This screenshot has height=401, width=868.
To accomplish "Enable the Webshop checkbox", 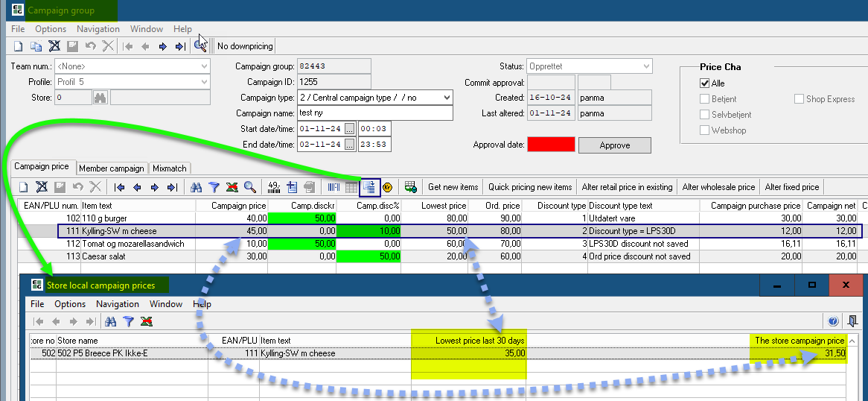I will pos(705,130).
